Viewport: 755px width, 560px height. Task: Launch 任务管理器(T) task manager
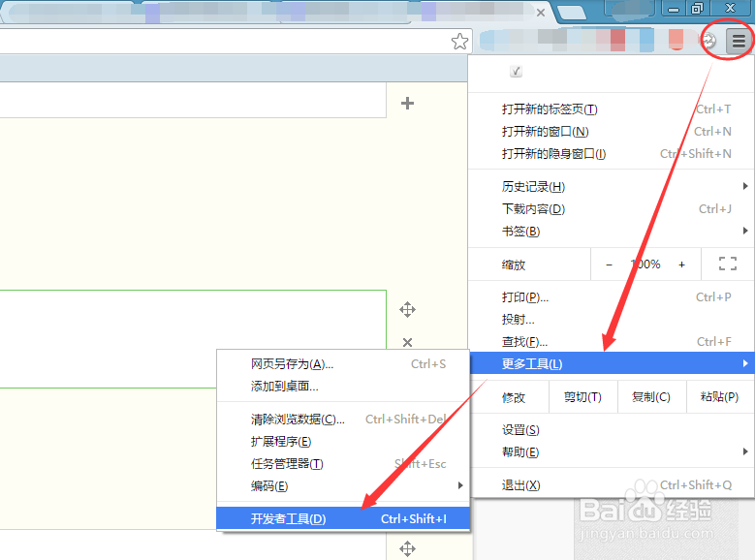click(x=343, y=464)
